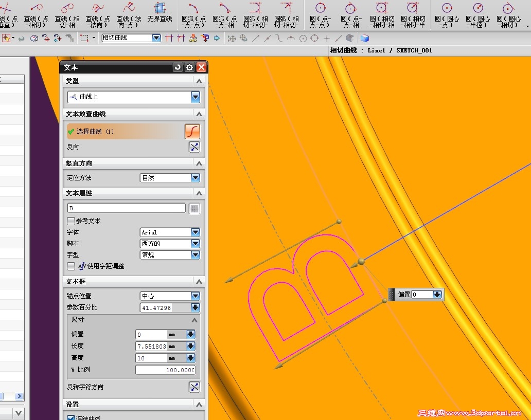Open the 相切曲线 curve rule dropdown
The image size is (531, 420).
tap(156, 38)
